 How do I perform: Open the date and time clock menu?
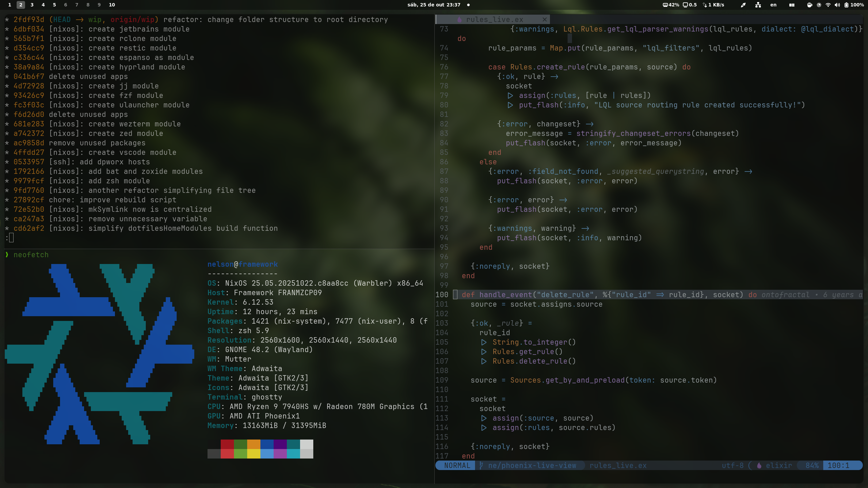[434, 5]
